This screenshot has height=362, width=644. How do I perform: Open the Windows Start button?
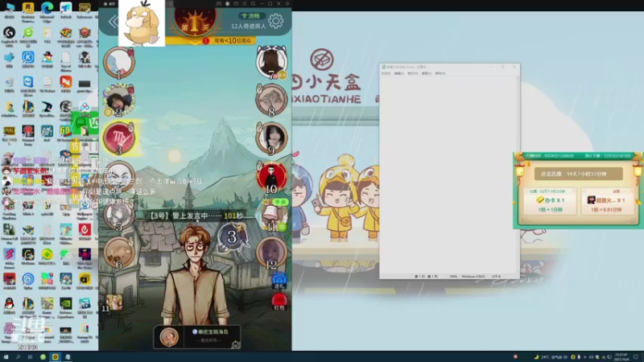pos(6,357)
